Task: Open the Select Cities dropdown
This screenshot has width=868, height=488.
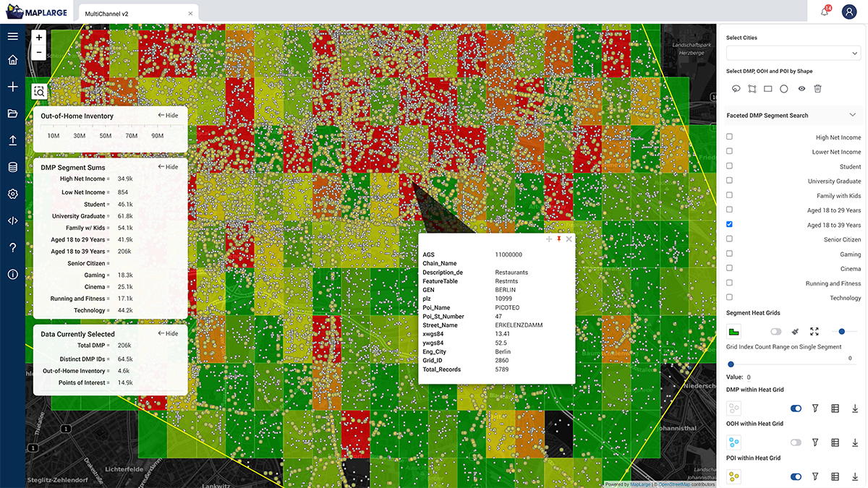Action: point(793,53)
